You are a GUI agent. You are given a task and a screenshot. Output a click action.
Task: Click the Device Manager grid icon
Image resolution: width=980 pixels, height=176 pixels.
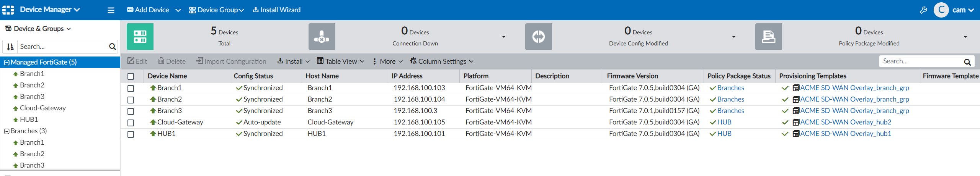pos(8,10)
